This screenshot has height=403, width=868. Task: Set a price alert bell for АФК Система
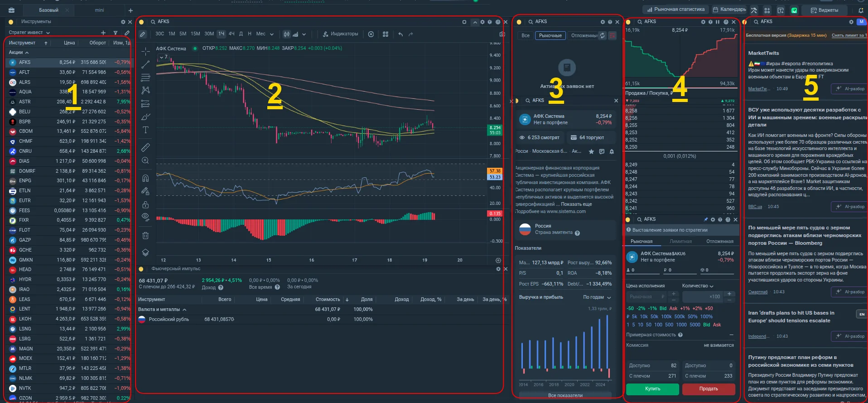[x=612, y=151]
